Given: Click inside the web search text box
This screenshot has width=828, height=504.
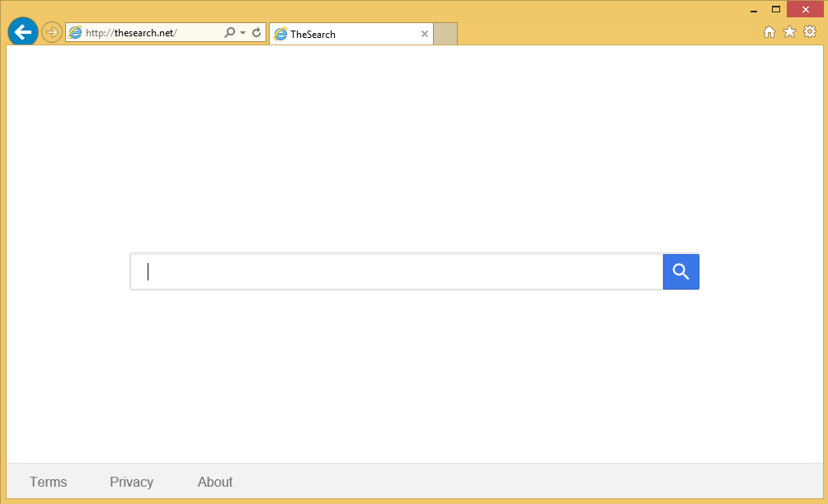Looking at the screenshot, I should click(x=397, y=271).
